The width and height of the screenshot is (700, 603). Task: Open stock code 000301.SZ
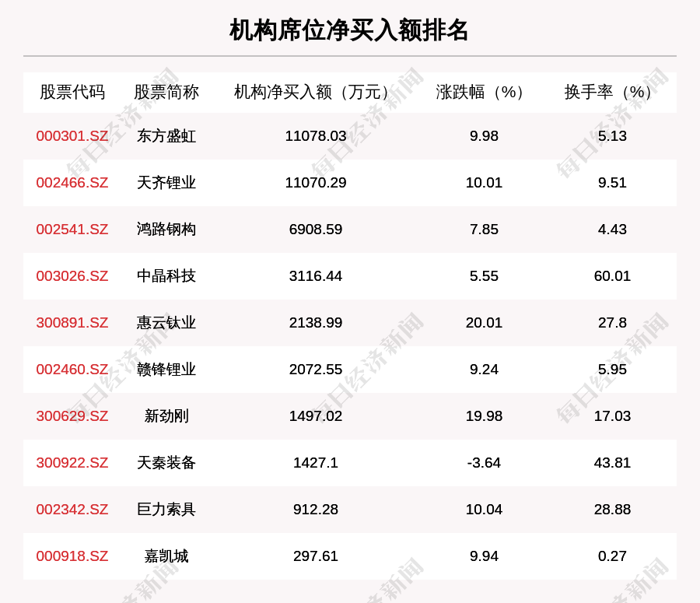[x=72, y=136]
